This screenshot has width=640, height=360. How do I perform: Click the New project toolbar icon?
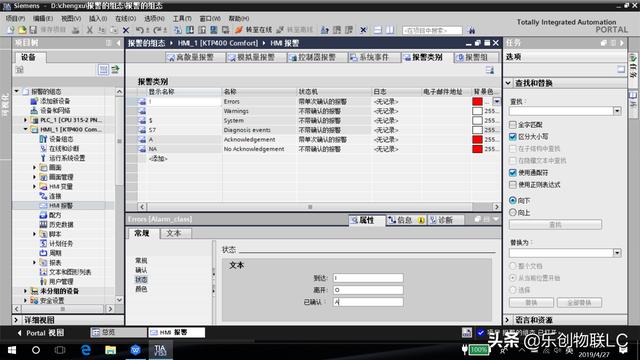11,30
